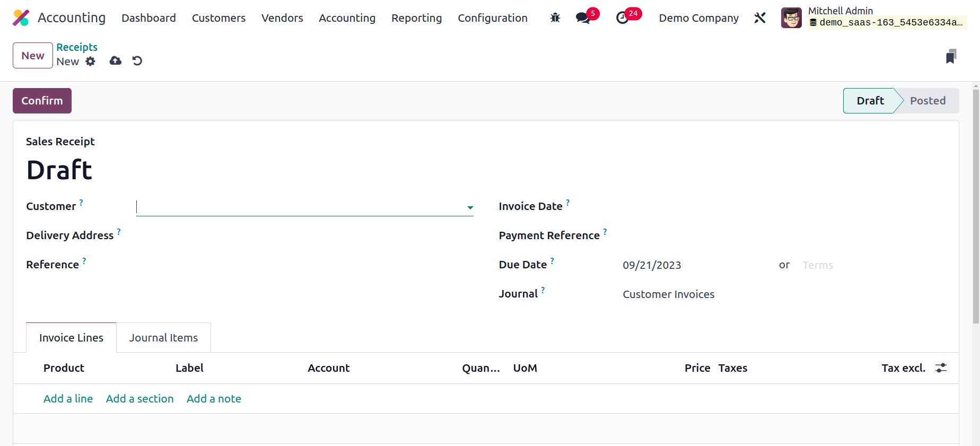Select the Posted status stage

pyautogui.click(x=927, y=101)
